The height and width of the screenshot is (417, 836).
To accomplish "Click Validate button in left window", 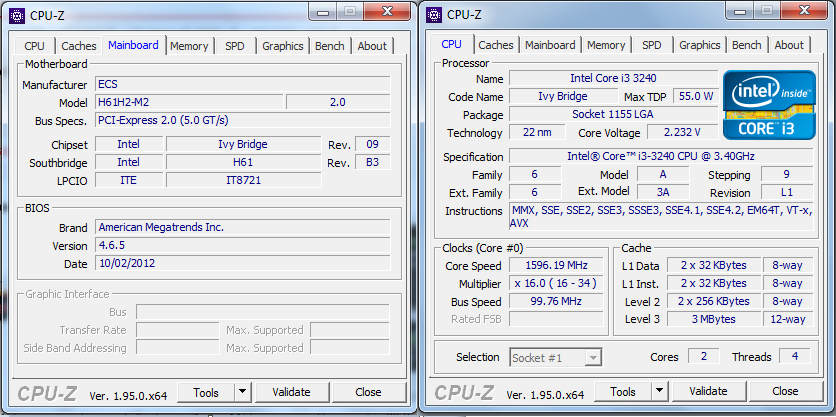I will click(x=291, y=392).
